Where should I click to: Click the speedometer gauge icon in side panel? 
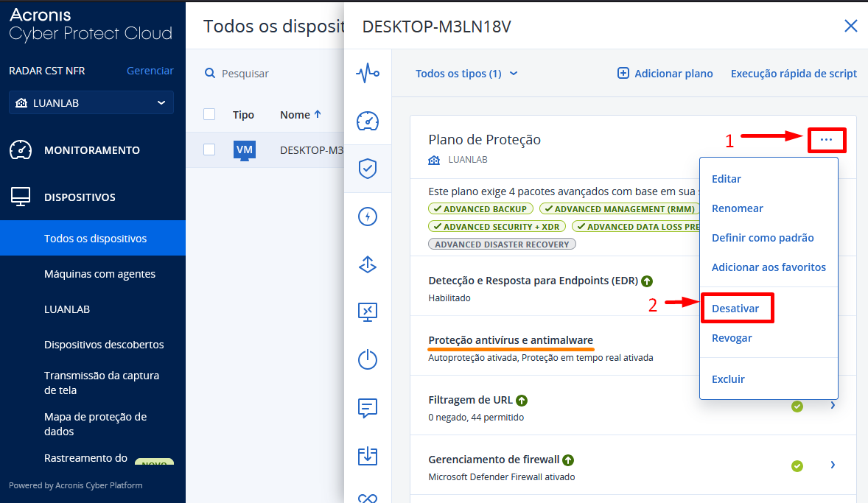(x=367, y=121)
